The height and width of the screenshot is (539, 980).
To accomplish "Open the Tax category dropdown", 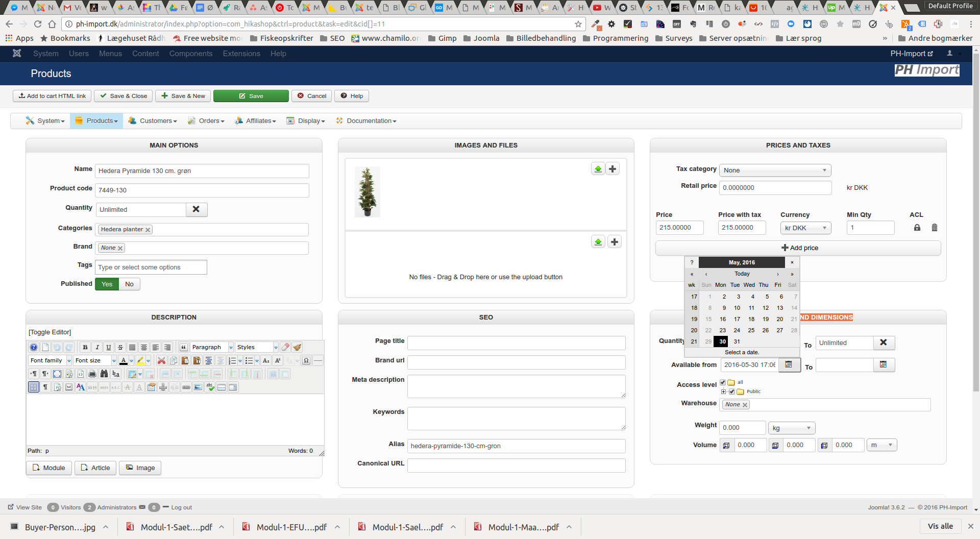I will 774,170.
